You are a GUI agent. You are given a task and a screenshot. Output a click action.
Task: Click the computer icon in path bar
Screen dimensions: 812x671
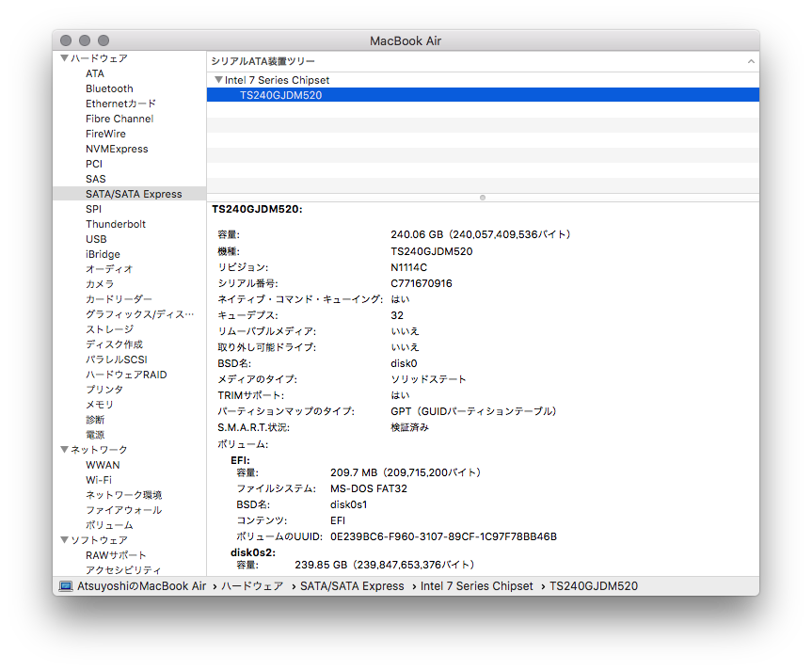tap(66, 586)
